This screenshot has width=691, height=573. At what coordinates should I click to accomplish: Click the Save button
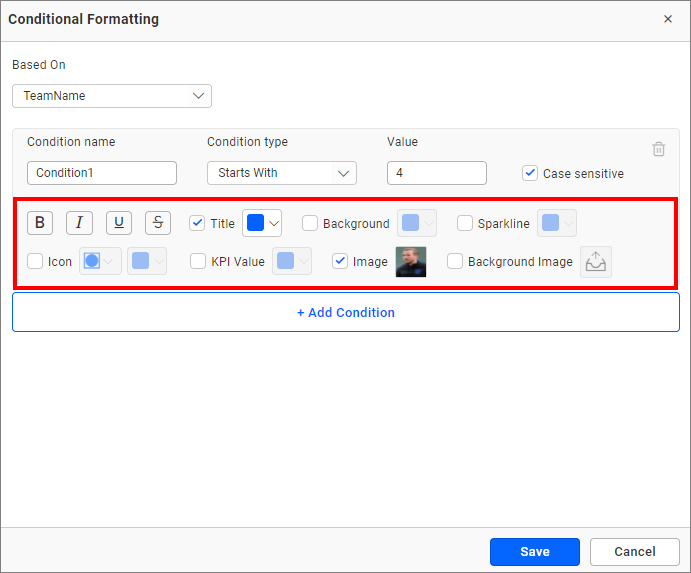click(534, 552)
